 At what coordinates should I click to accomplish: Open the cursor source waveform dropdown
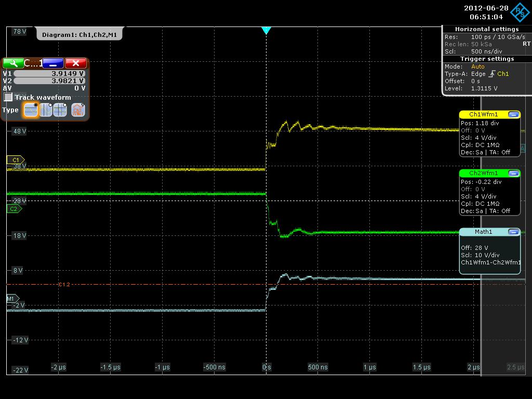(78, 110)
